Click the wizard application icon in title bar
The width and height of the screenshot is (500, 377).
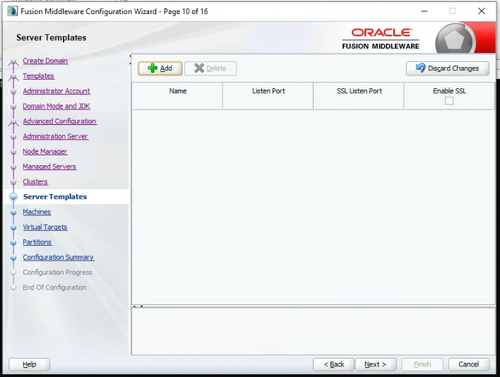click(12, 11)
